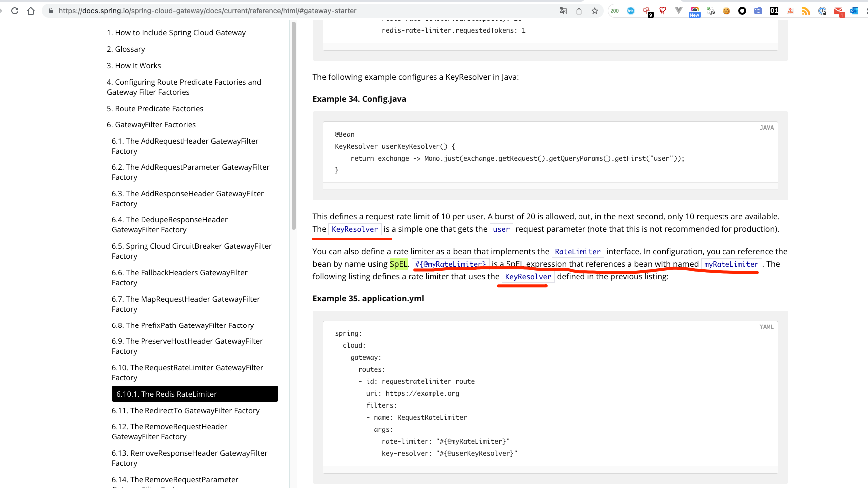Click the 'KeyResolver userKeyResolver() {' code line
The image size is (868, 488).
tap(395, 146)
